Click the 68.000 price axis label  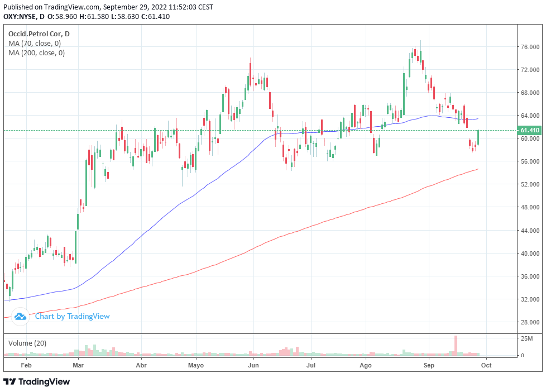(x=530, y=93)
